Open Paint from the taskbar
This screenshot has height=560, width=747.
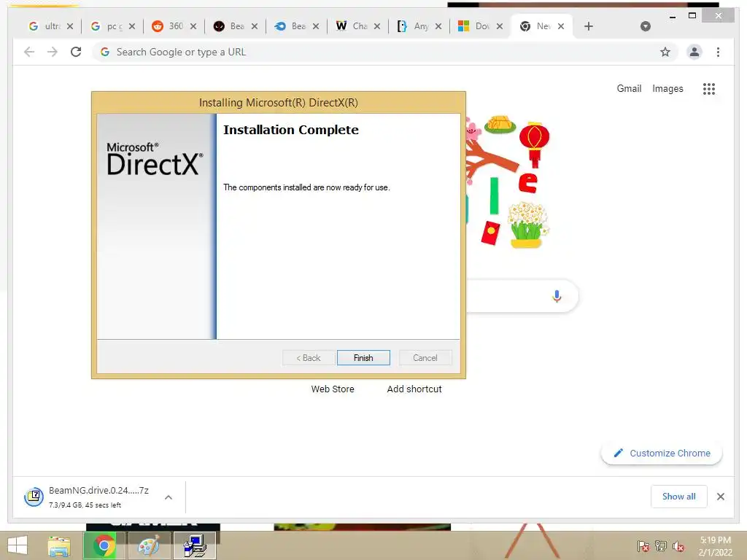(149, 545)
